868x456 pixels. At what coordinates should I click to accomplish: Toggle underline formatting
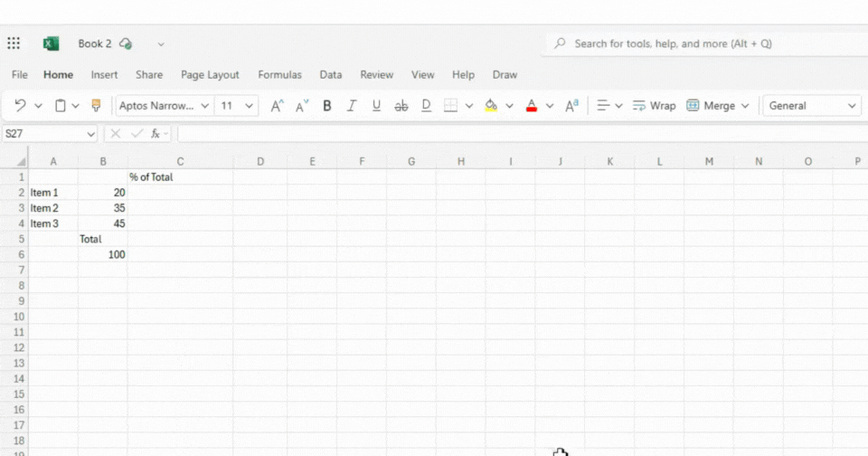[376, 105]
